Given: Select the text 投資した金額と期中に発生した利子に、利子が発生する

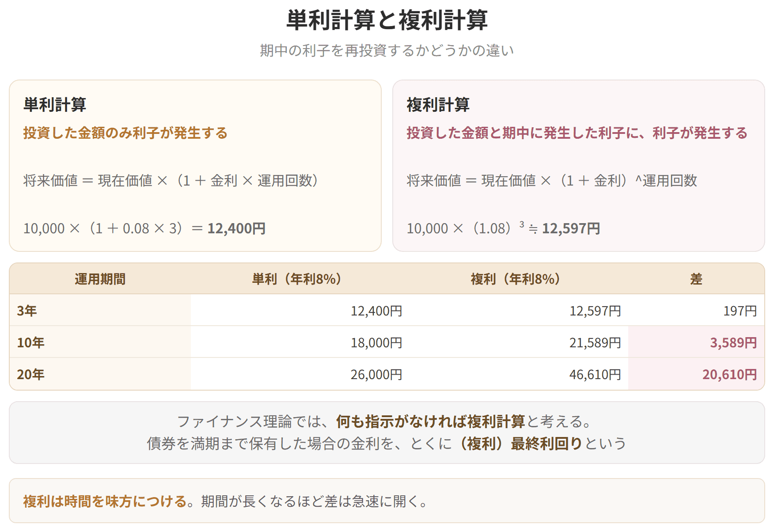Looking at the screenshot, I should tap(577, 133).
